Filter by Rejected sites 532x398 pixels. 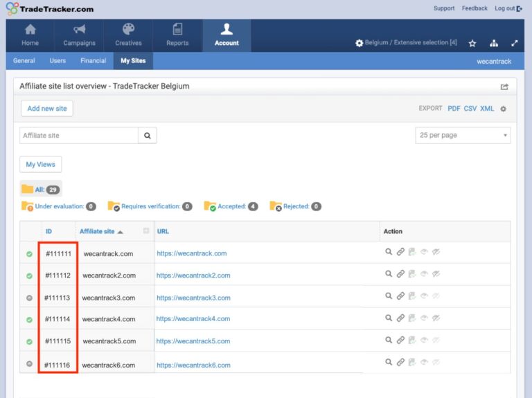(x=295, y=206)
